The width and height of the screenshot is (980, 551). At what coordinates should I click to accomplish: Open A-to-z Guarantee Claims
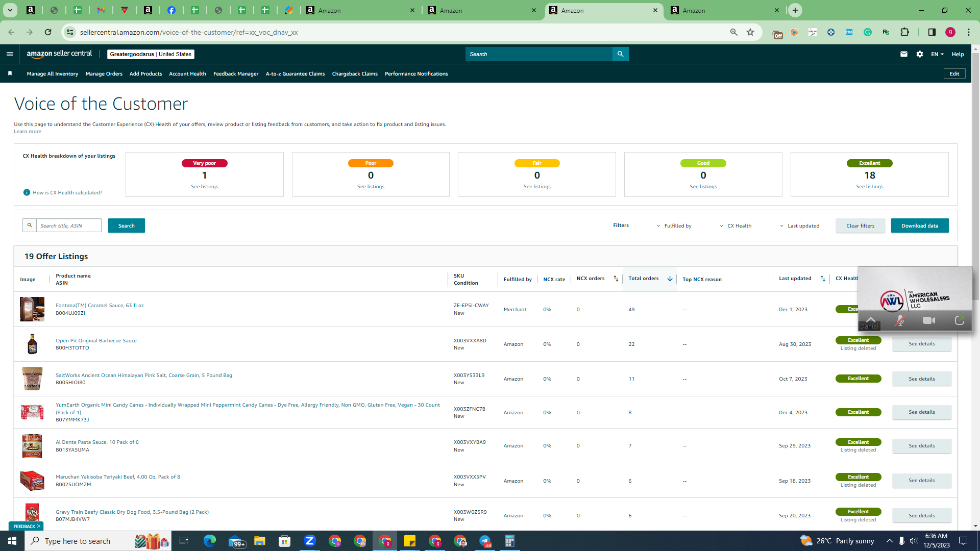[295, 73]
